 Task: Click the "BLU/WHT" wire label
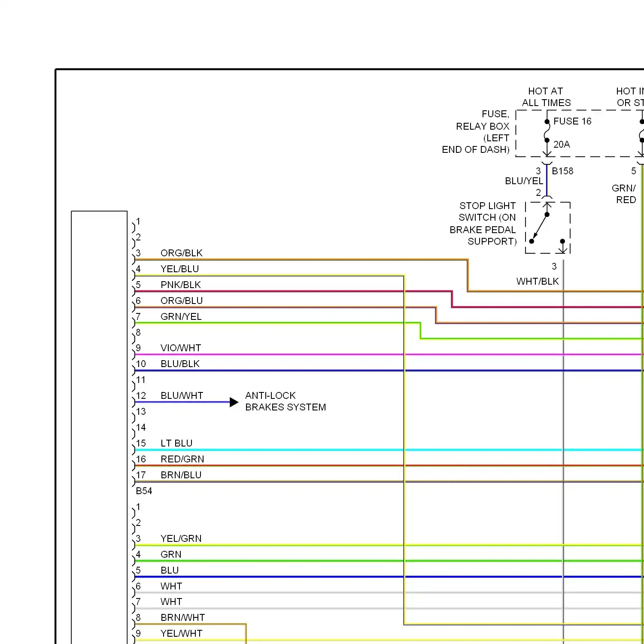(x=182, y=396)
